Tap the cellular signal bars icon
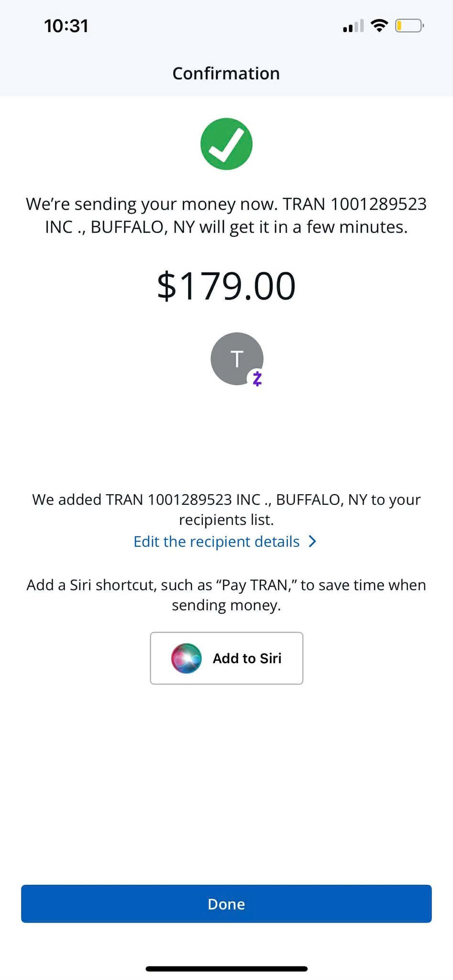Screen dimensions: 453x980 pyautogui.click(x=353, y=26)
